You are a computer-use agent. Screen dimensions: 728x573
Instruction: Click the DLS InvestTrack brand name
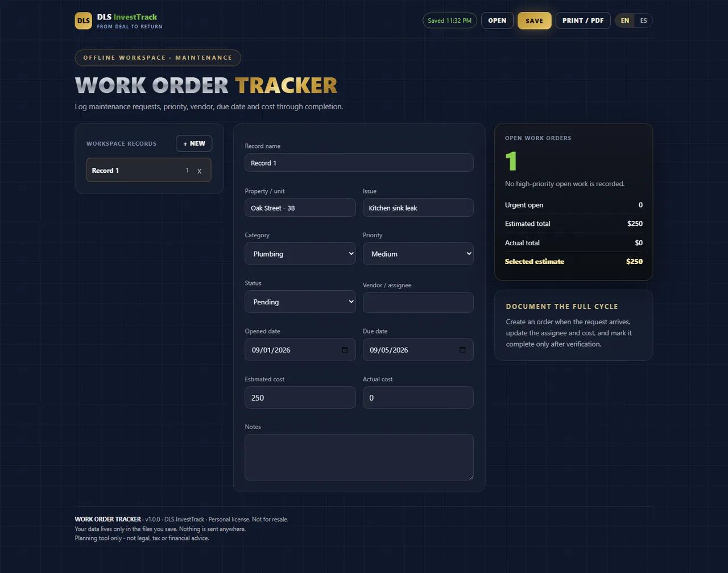[x=127, y=17]
